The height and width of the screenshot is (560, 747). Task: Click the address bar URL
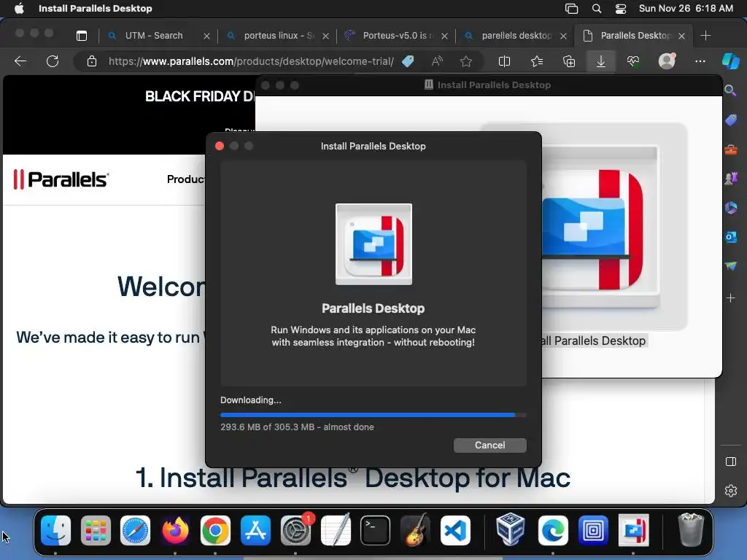[251, 61]
